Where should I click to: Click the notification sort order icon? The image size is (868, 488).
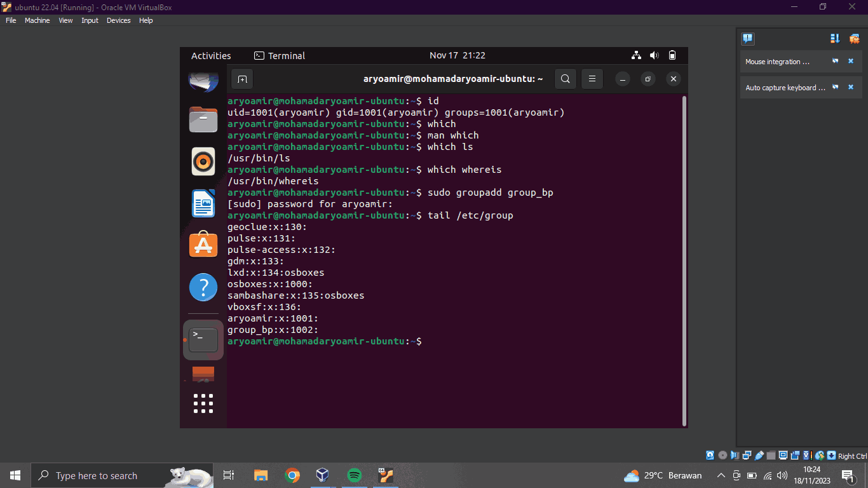tap(835, 39)
